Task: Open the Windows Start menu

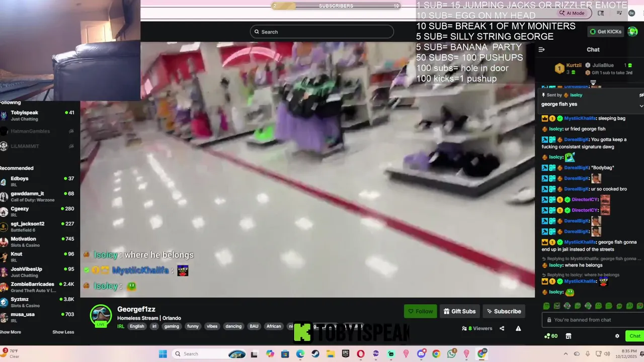Action: click(x=163, y=354)
